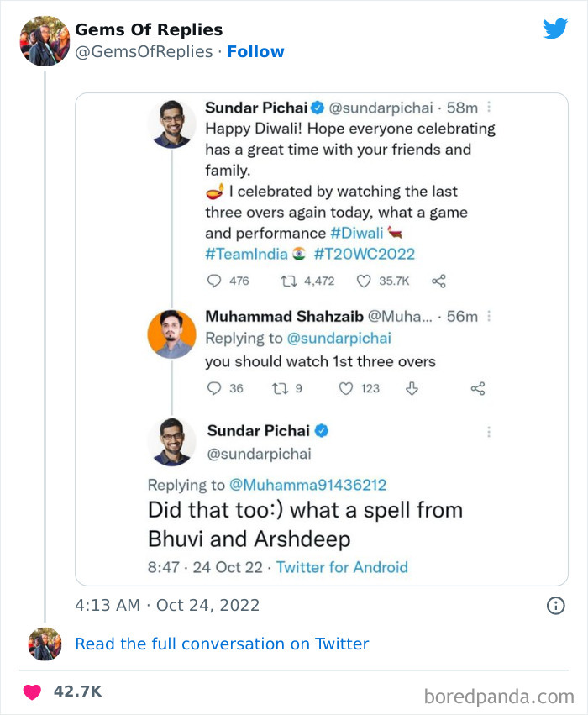Share Sundar Pichai's Diwali tweet
Image resolution: width=588 pixels, height=715 pixels.
point(438,281)
